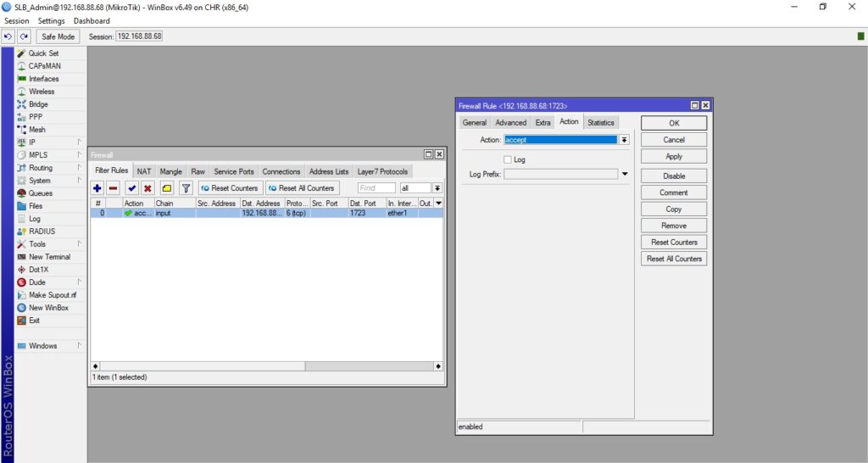
Task: Open Queues from the sidebar
Action: 41,193
